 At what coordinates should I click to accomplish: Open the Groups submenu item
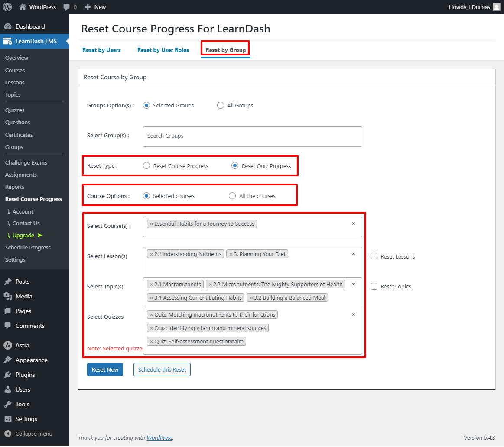tap(14, 147)
